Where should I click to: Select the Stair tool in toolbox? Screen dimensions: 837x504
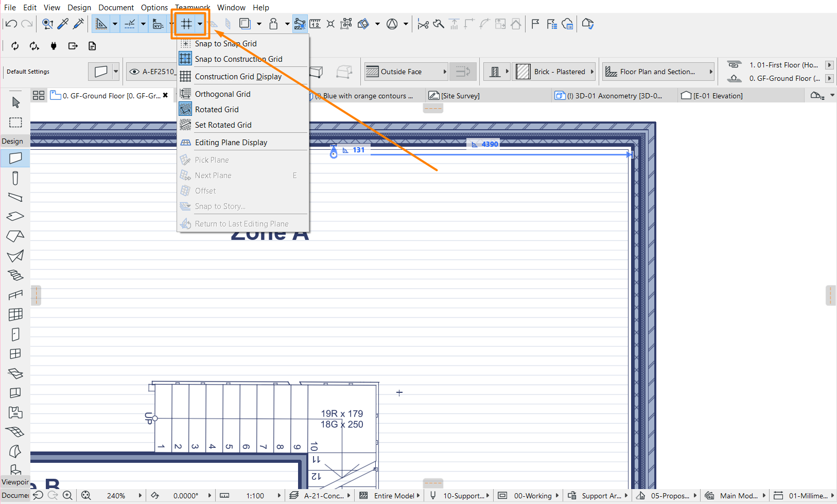(x=15, y=275)
